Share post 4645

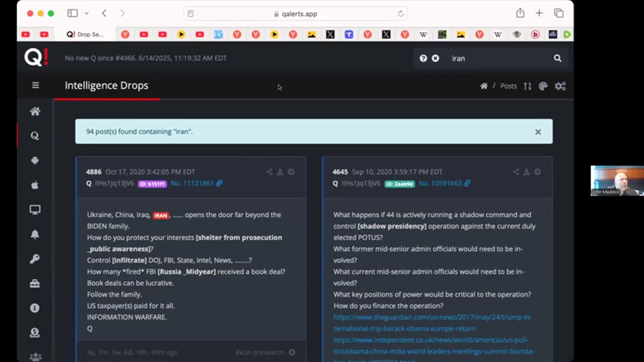[x=516, y=172]
